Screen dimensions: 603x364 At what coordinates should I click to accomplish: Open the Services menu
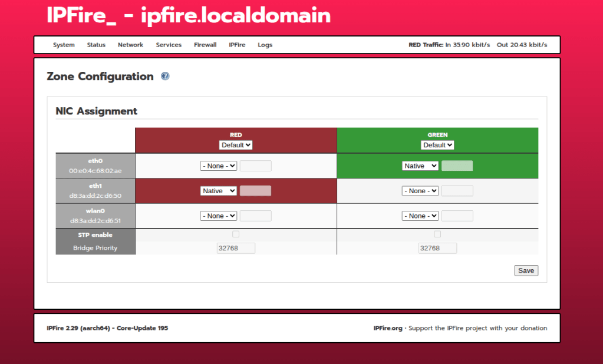coord(169,45)
